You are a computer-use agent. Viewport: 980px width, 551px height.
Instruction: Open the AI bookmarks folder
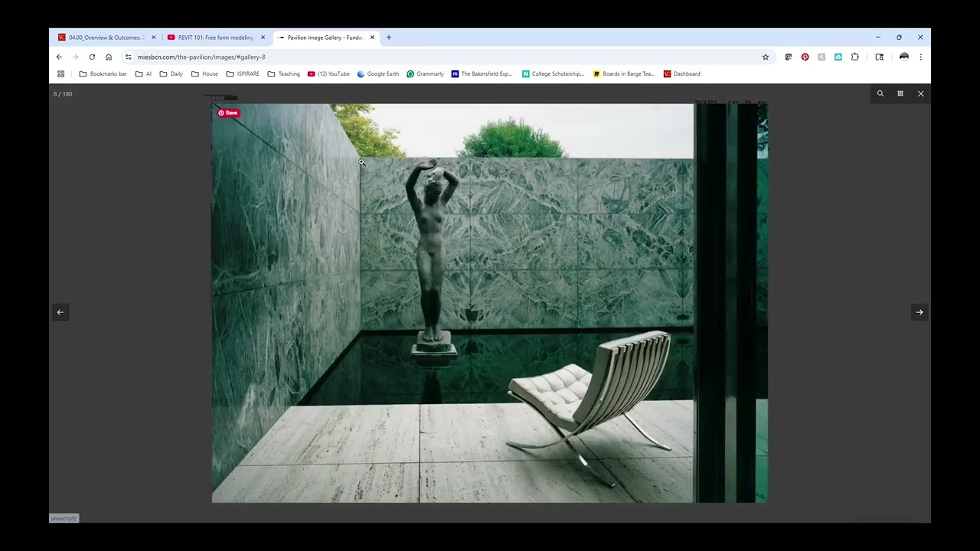click(x=143, y=74)
